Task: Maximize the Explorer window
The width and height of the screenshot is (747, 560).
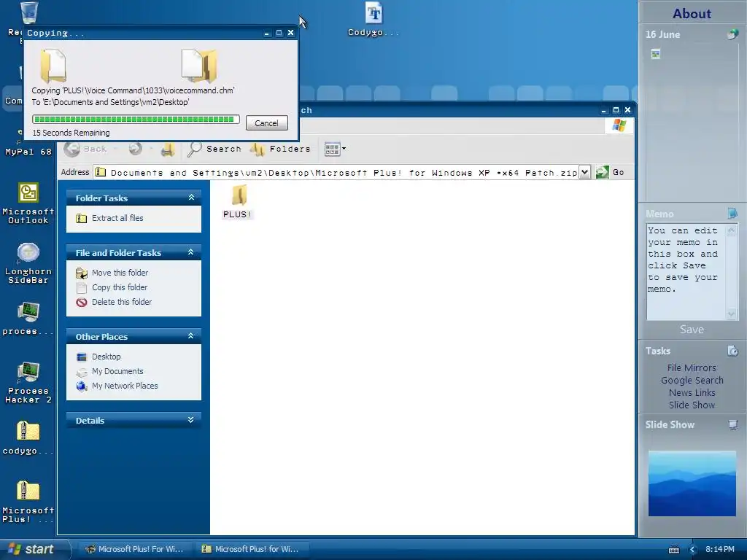Action: click(x=616, y=110)
